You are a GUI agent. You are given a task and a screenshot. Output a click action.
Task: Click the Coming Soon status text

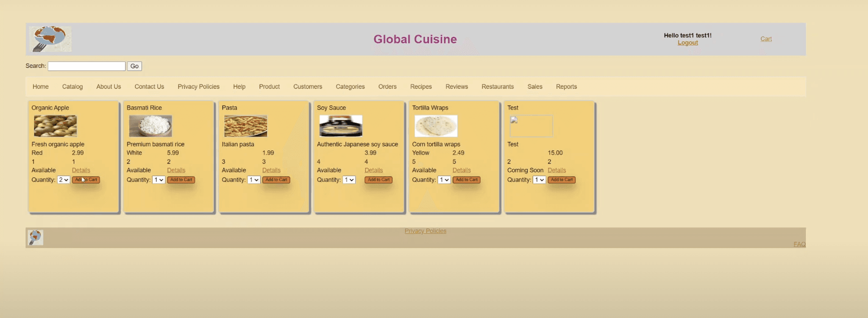pos(525,170)
